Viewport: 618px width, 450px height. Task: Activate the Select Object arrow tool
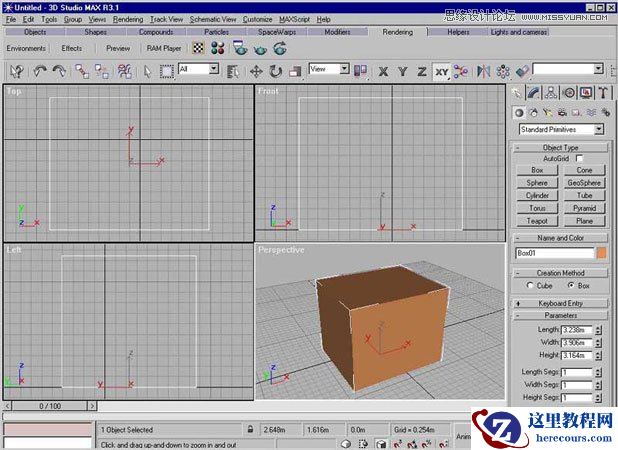pyautogui.click(x=147, y=72)
